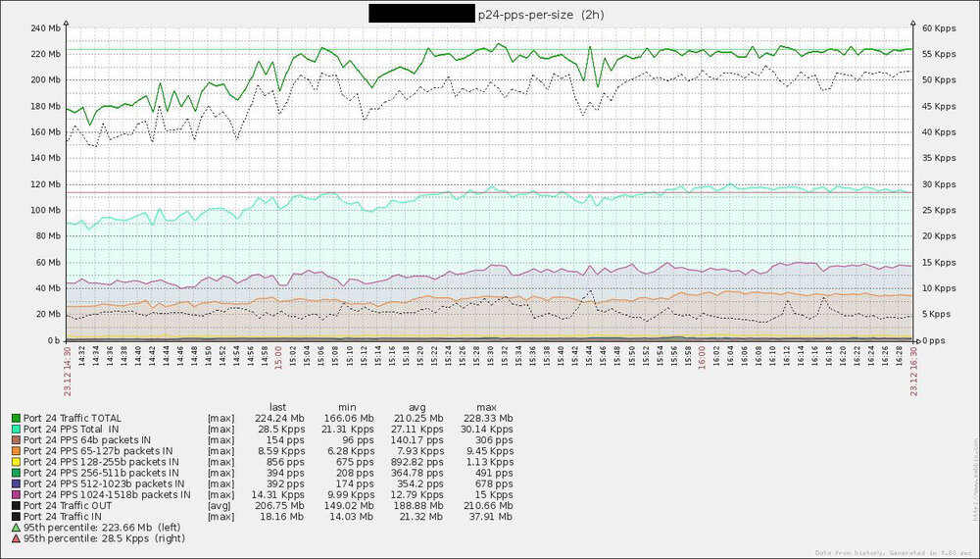The height and width of the screenshot is (559, 980).
Task: Click the red 15:00 time axis marker
Action: (x=278, y=358)
